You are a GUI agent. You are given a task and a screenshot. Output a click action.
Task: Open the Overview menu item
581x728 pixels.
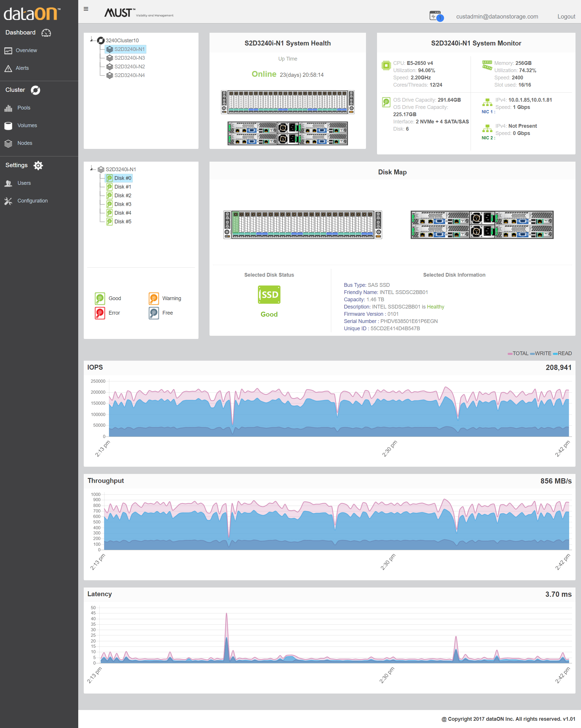coord(26,50)
